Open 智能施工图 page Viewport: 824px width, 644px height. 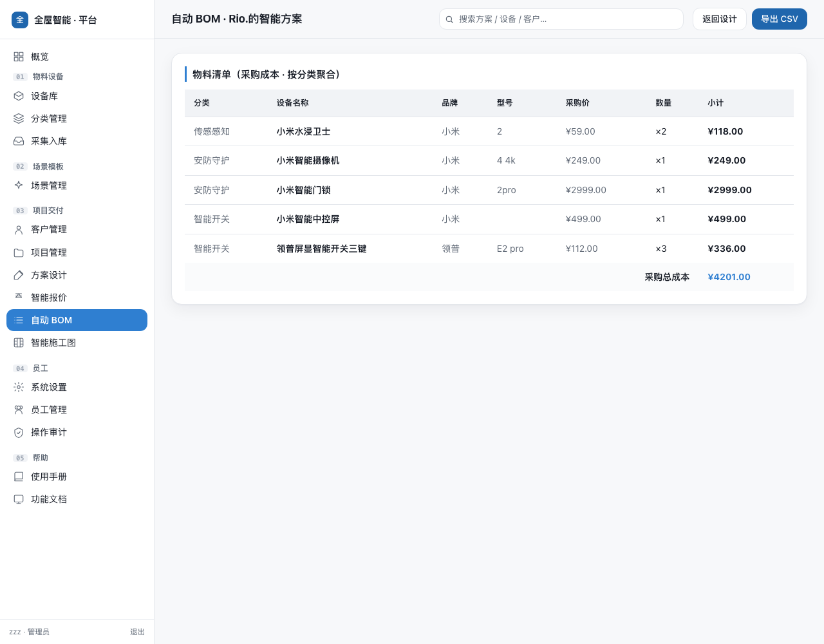(77, 343)
